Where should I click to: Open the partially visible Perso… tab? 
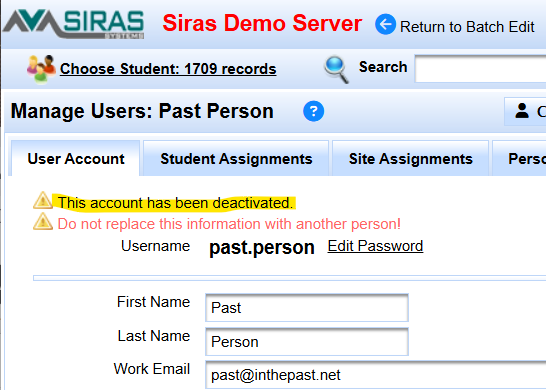[x=519, y=158]
